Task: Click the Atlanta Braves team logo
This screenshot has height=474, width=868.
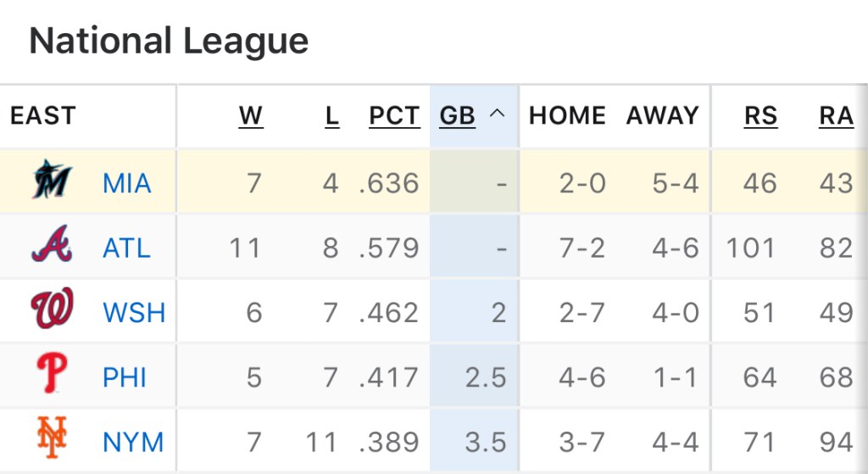Action: point(53,247)
